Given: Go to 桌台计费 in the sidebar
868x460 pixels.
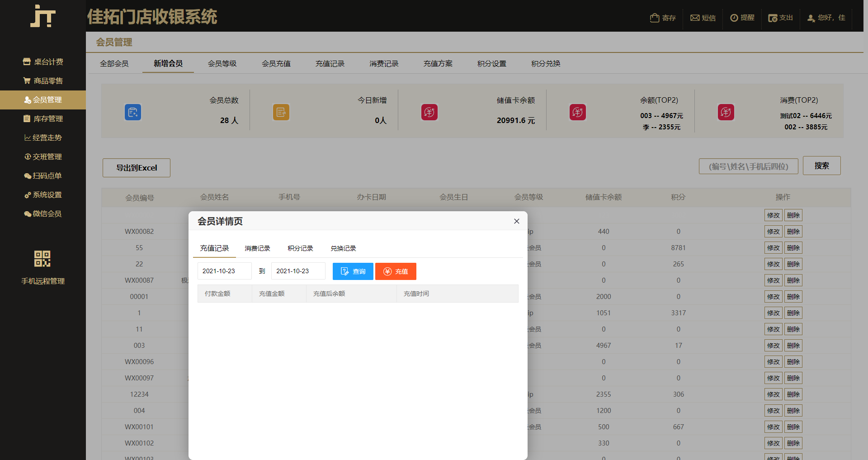Looking at the screenshot, I should 43,62.
